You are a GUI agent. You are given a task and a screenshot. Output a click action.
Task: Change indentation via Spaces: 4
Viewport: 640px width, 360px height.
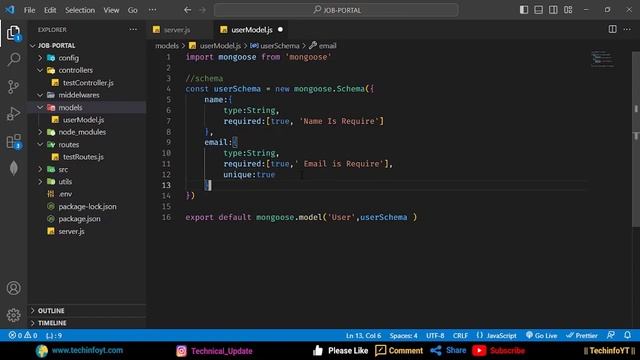click(403, 336)
